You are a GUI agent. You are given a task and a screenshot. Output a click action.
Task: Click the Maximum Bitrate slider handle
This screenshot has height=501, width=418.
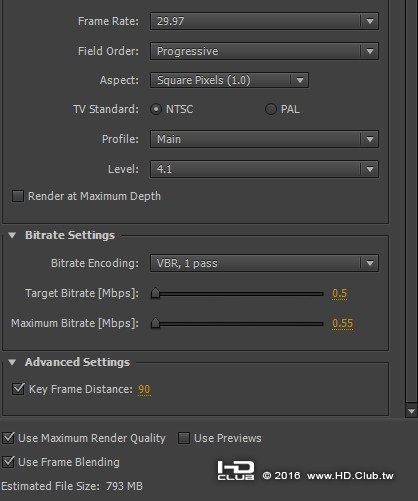click(155, 323)
